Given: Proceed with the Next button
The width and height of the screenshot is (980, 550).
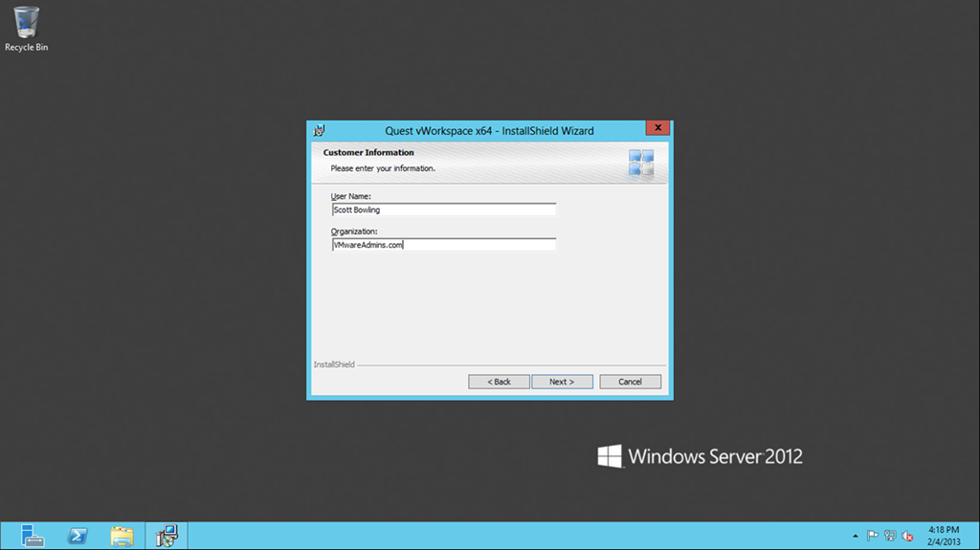Looking at the screenshot, I should pos(562,382).
